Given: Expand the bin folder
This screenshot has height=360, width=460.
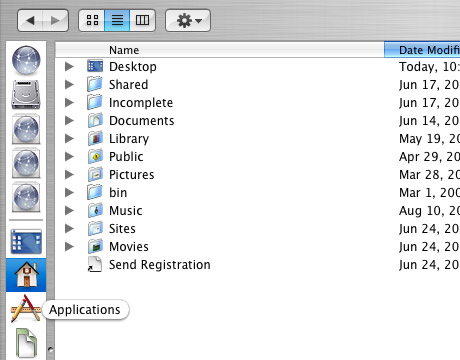Looking at the screenshot, I should tap(69, 192).
